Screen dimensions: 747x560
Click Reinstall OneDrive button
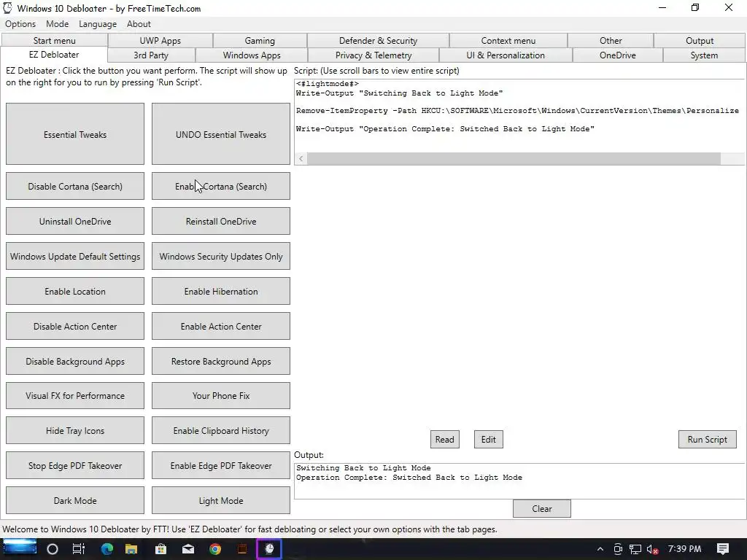[221, 221]
